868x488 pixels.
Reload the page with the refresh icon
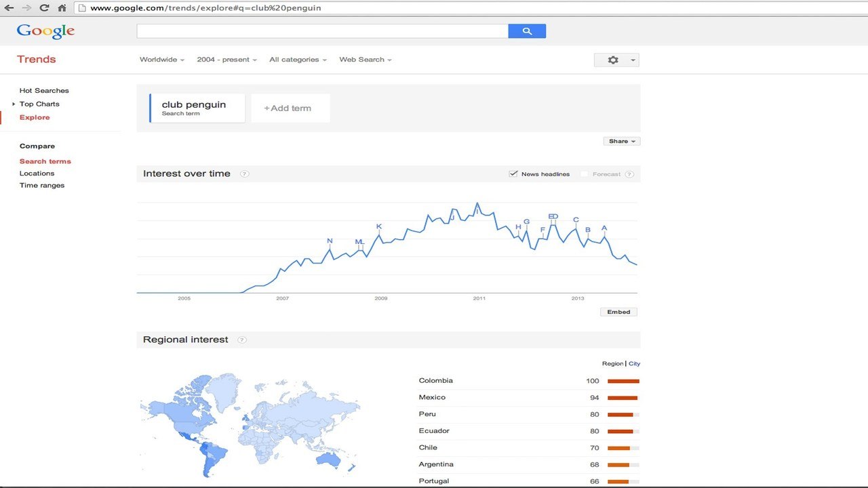click(44, 7)
